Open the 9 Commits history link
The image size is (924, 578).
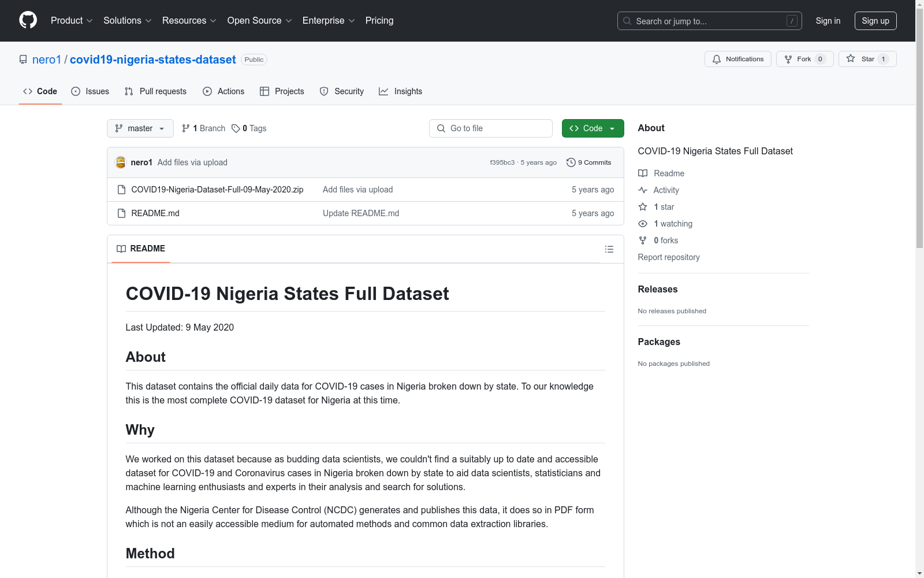tap(589, 162)
